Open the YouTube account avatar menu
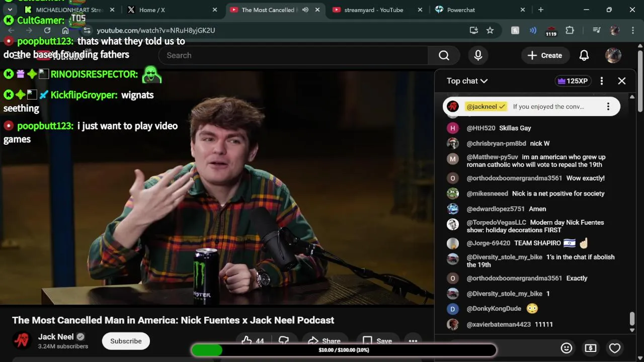 (613, 55)
